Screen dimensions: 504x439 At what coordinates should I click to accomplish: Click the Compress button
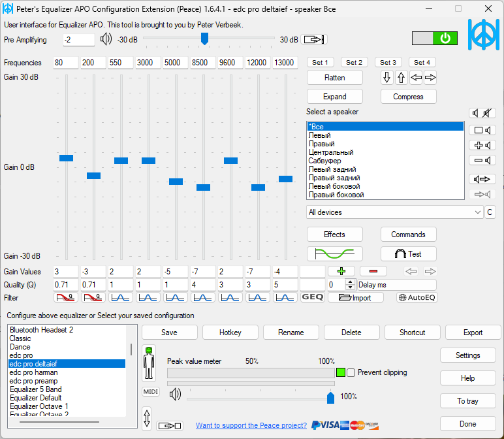pyautogui.click(x=408, y=97)
